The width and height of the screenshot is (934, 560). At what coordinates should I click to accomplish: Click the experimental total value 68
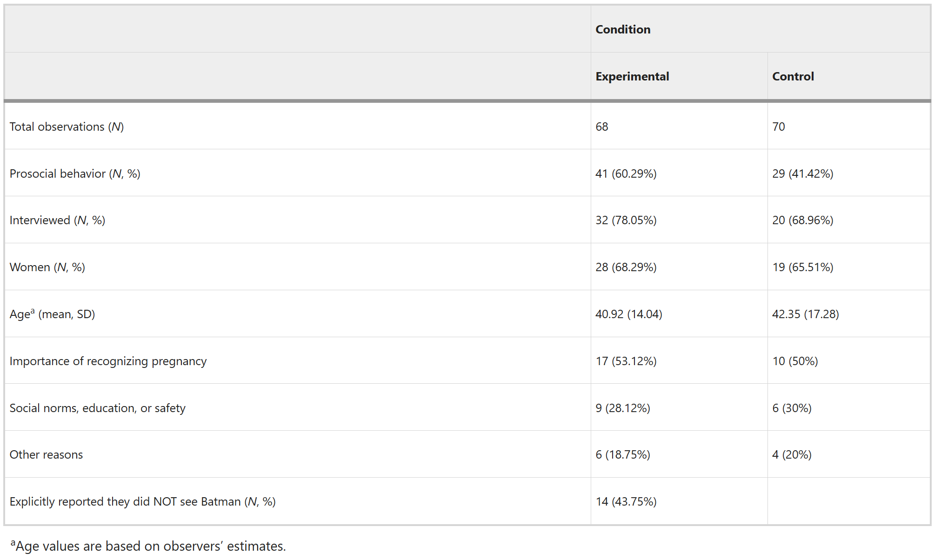(602, 127)
